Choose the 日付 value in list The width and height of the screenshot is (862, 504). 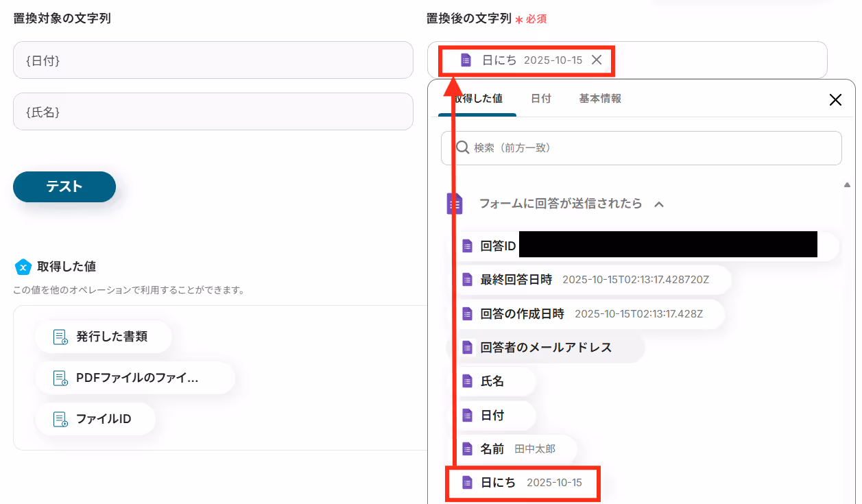click(x=491, y=416)
